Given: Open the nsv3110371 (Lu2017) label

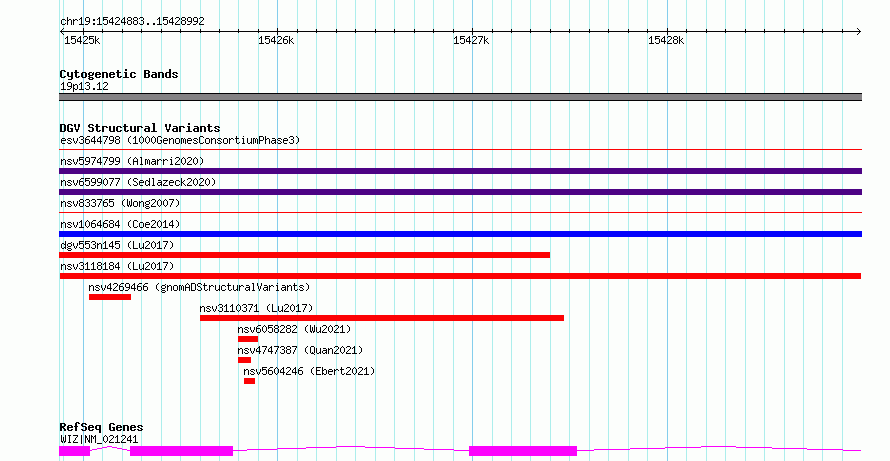Looking at the screenshot, I should pos(256,308).
